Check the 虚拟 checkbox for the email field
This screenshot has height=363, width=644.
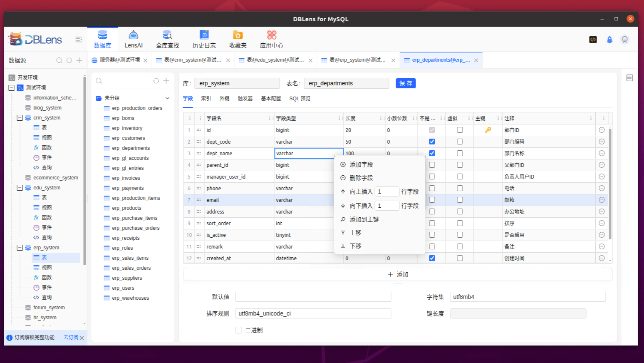pyautogui.click(x=459, y=200)
